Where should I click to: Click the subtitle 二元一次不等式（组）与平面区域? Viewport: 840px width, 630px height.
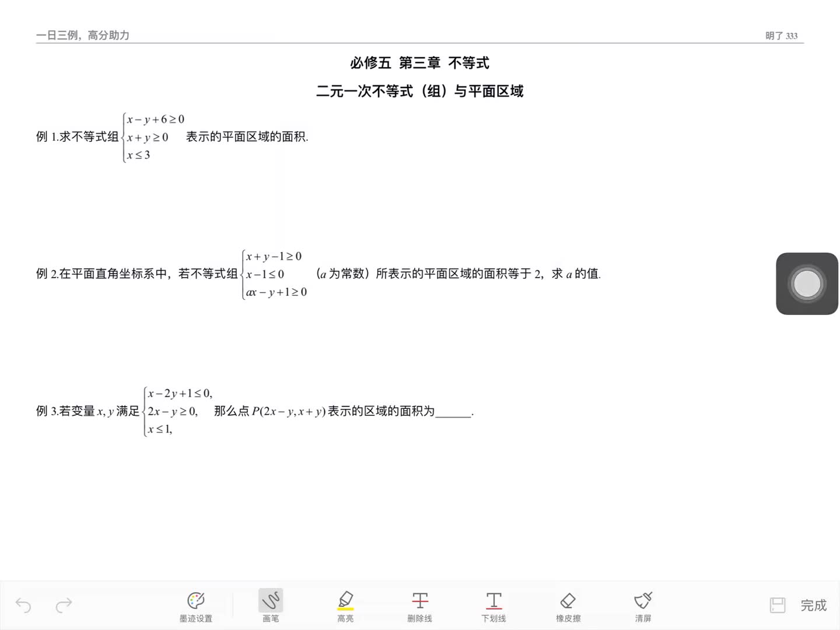tap(419, 92)
